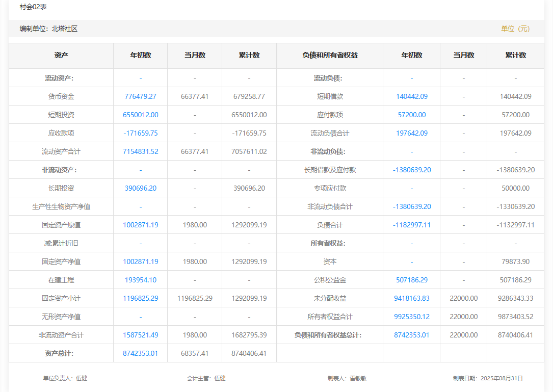Click 固定资产原值 opening balance link

point(140,225)
